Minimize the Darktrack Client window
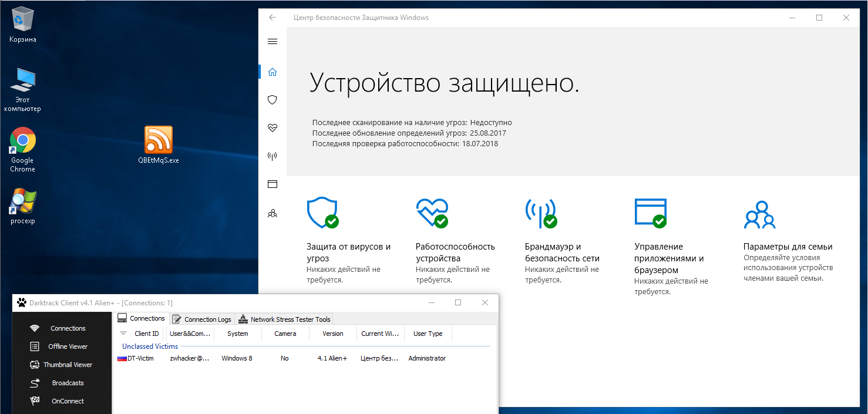 [x=432, y=303]
